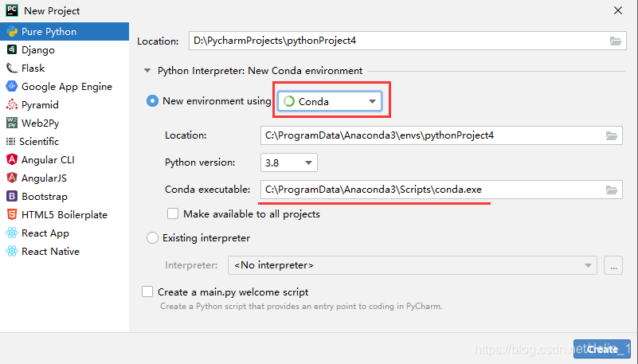The image size is (638, 364).
Task: Click the HTML5 Boilerplate icon
Action: pos(12,214)
